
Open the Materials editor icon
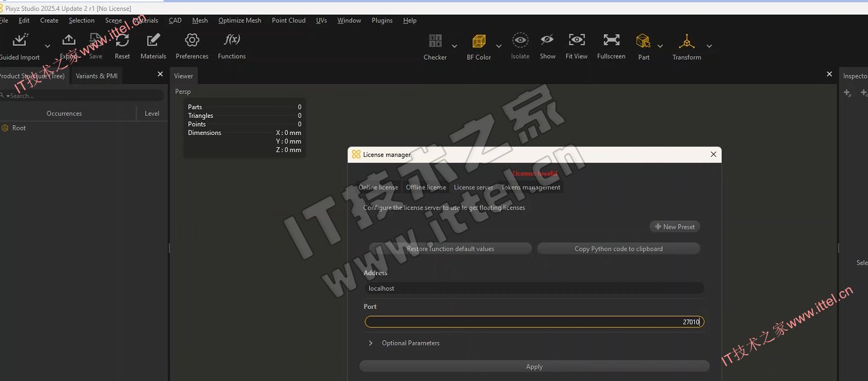(153, 41)
